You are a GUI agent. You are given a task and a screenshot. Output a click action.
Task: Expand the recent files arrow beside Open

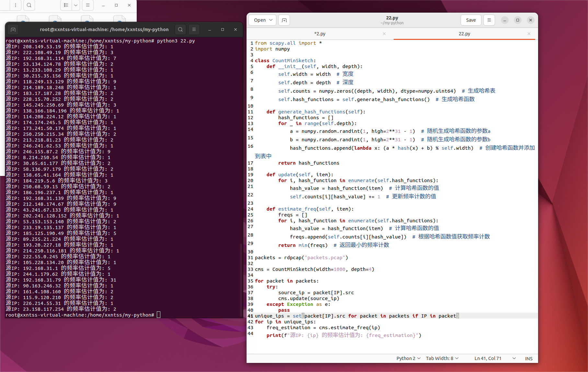point(271,20)
